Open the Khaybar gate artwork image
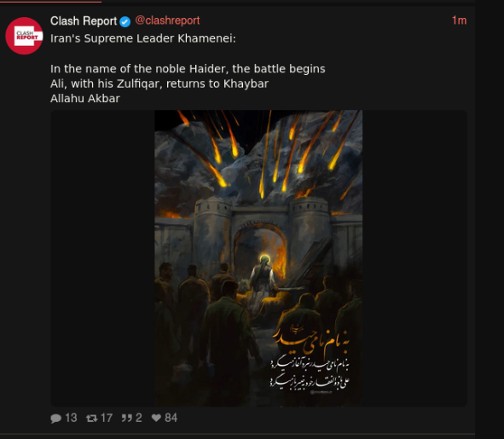This screenshot has height=439, width=504. point(258,258)
